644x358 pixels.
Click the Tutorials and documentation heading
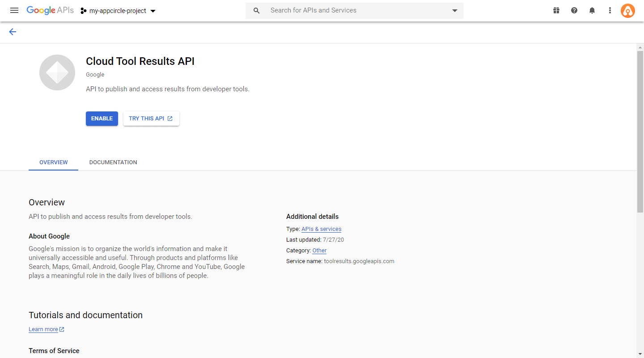85,315
